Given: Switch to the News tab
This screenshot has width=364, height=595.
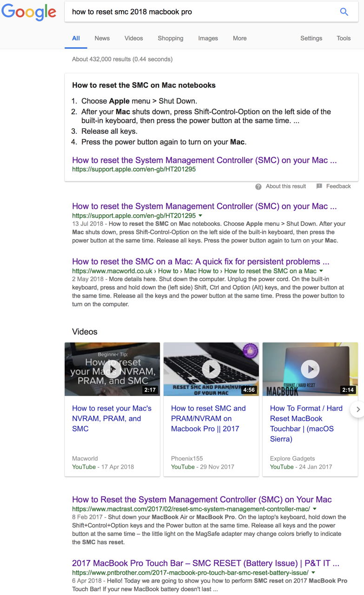Looking at the screenshot, I should 102,38.
